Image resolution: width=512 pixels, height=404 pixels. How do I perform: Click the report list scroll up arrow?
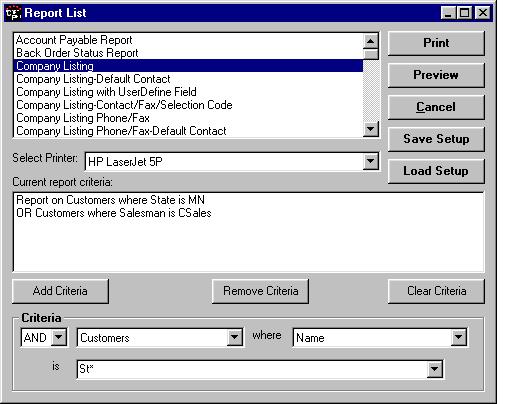tap(370, 41)
